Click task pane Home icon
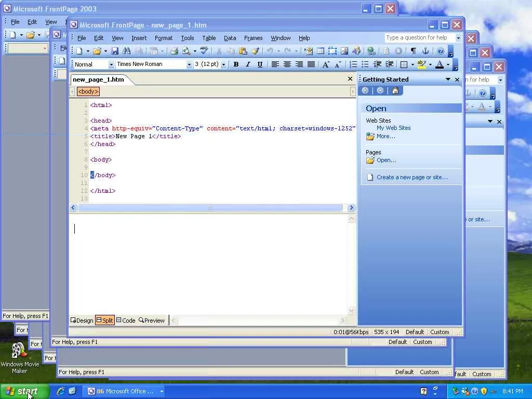The image size is (532, 399). pyautogui.click(x=395, y=90)
